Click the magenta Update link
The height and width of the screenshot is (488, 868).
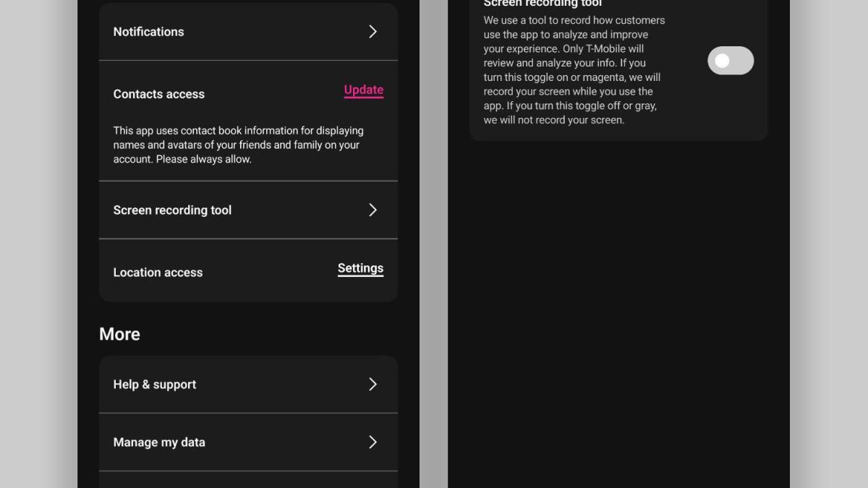pos(363,90)
